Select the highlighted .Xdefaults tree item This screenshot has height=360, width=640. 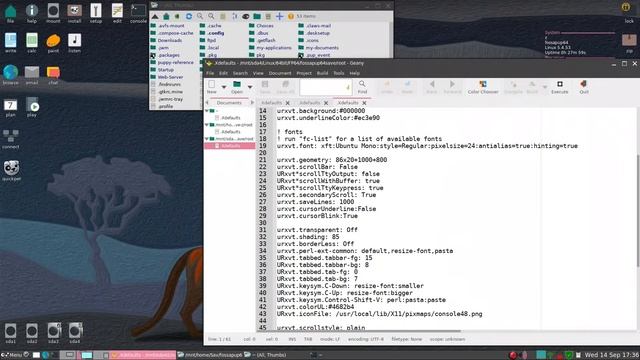[x=230, y=146]
